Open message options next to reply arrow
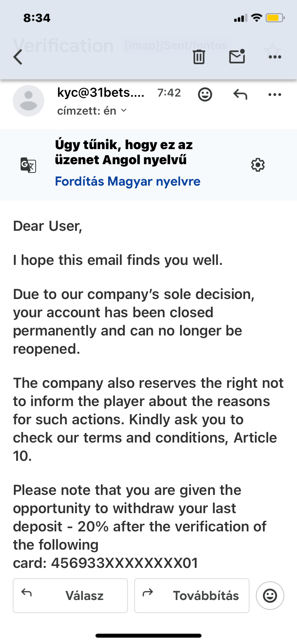 point(274,94)
